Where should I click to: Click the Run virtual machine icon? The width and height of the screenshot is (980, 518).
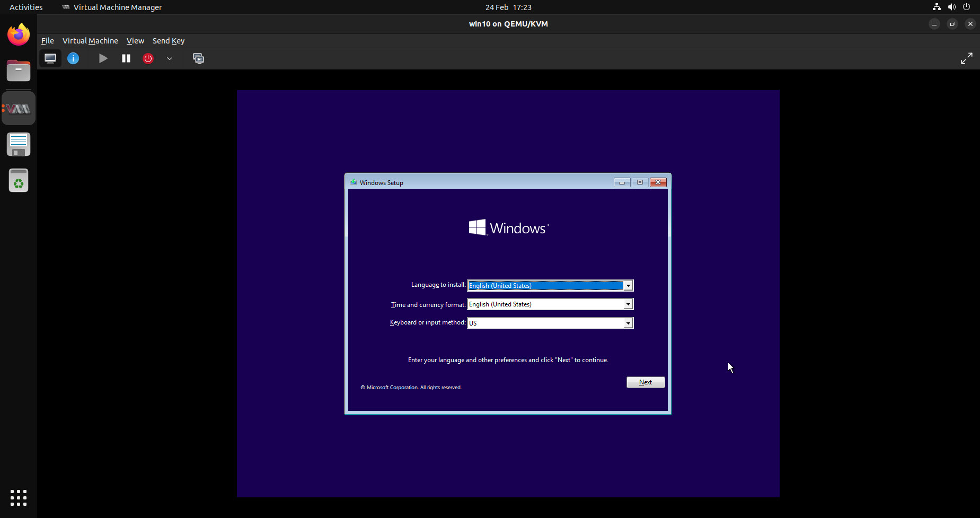[103, 58]
